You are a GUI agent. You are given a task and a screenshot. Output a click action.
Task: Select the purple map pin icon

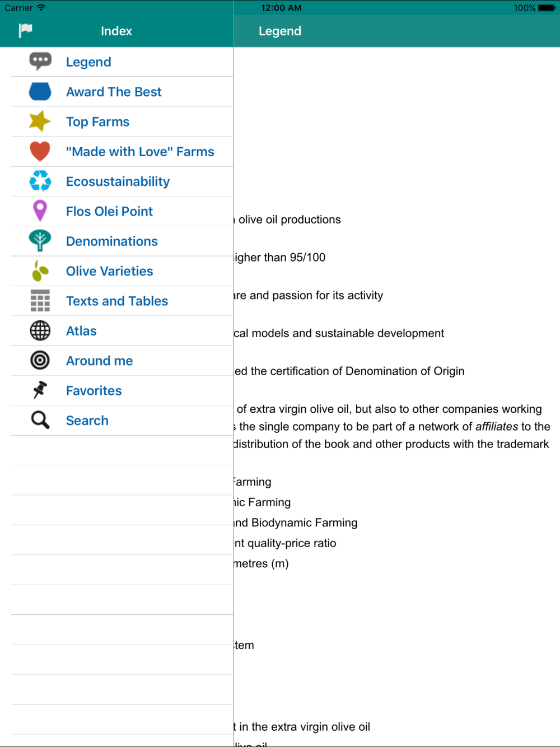tap(40, 211)
